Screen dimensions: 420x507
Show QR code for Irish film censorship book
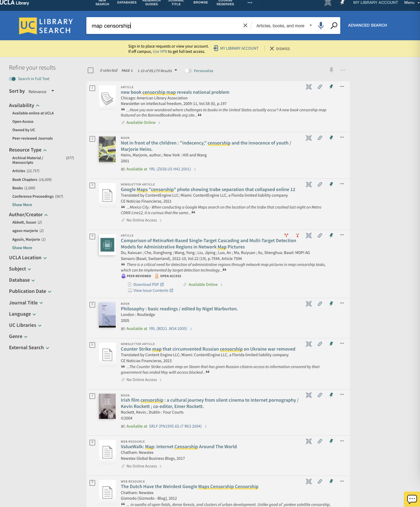(x=308, y=395)
